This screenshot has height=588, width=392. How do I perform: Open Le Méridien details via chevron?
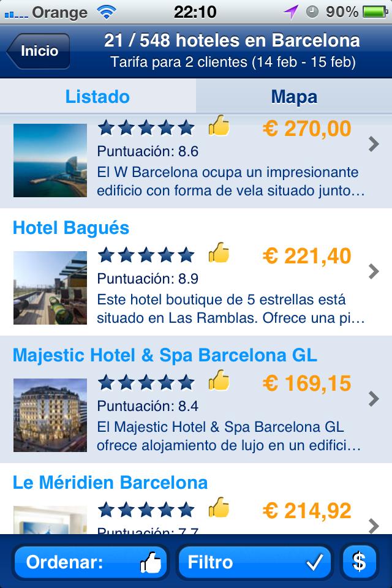(374, 525)
